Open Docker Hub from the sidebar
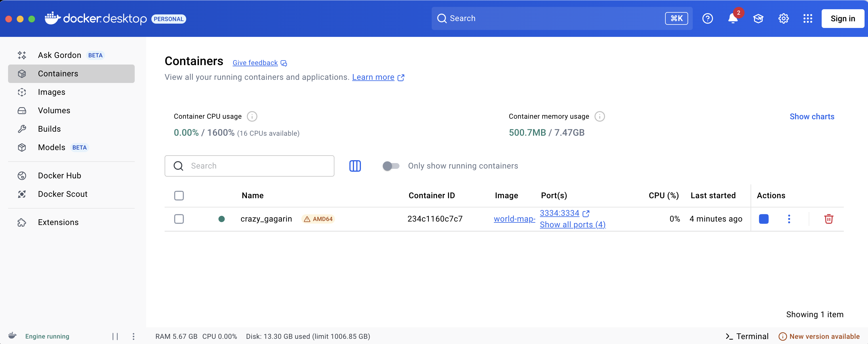This screenshot has height=344, width=868. point(59,175)
